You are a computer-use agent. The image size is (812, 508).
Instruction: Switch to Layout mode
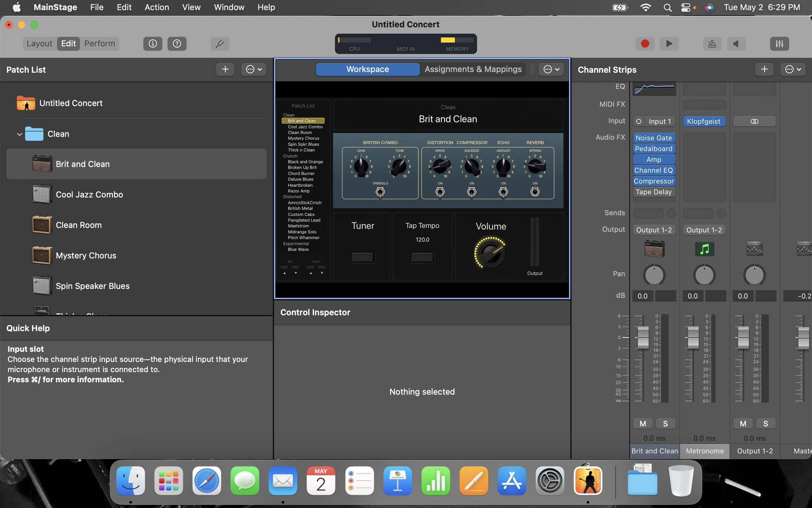[40, 44]
